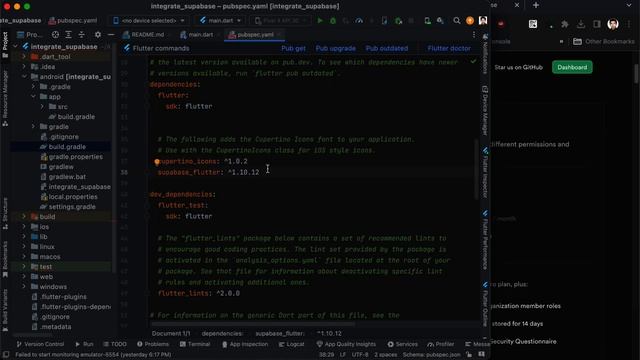This screenshot has height=360, width=640.
Task: Toggle the Build Variants tool window button
Action: (x=5, y=309)
